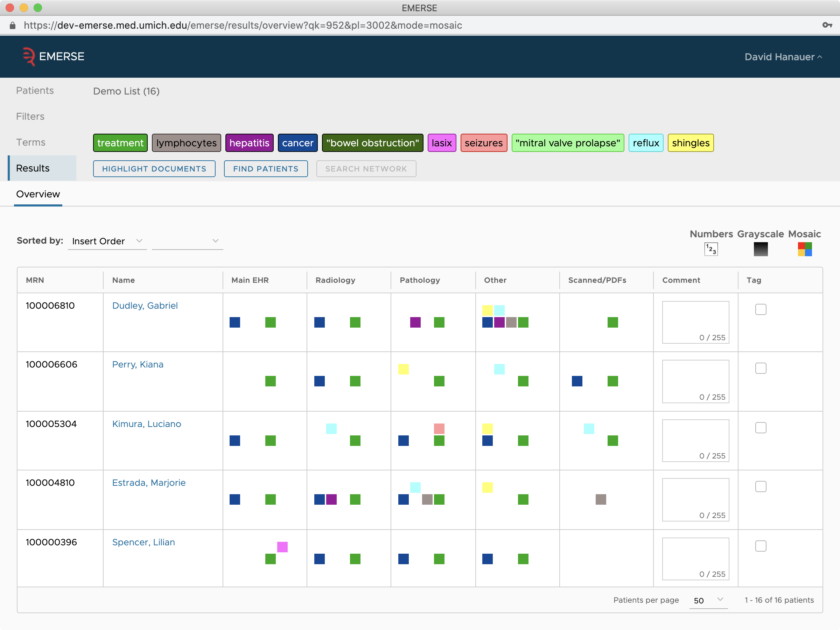Click the green square in Dudley's Scanned/PDFs
The height and width of the screenshot is (630, 840).
[612, 322]
